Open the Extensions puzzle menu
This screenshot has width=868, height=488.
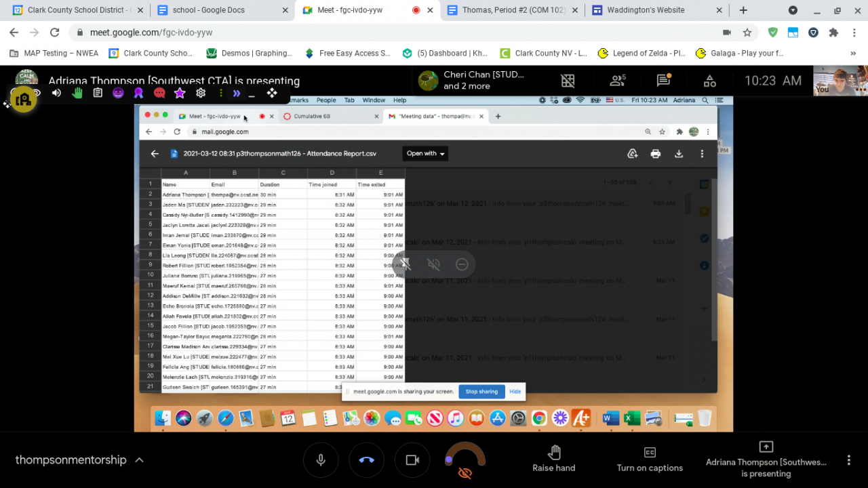pos(833,33)
